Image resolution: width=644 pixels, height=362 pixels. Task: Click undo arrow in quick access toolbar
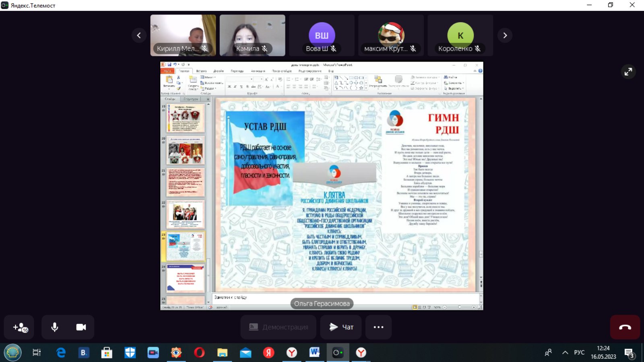pos(175,64)
